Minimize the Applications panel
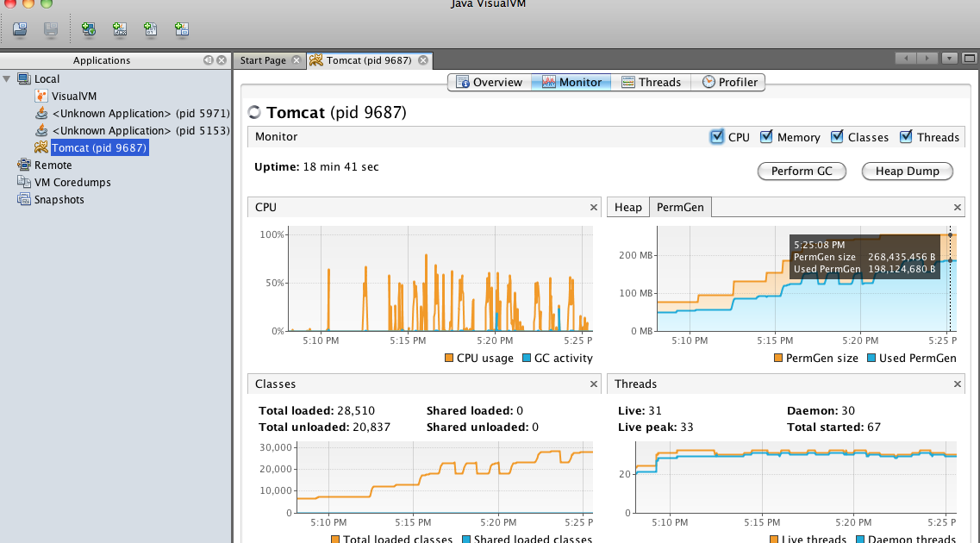This screenshot has height=543, width=980. point(208,60)
